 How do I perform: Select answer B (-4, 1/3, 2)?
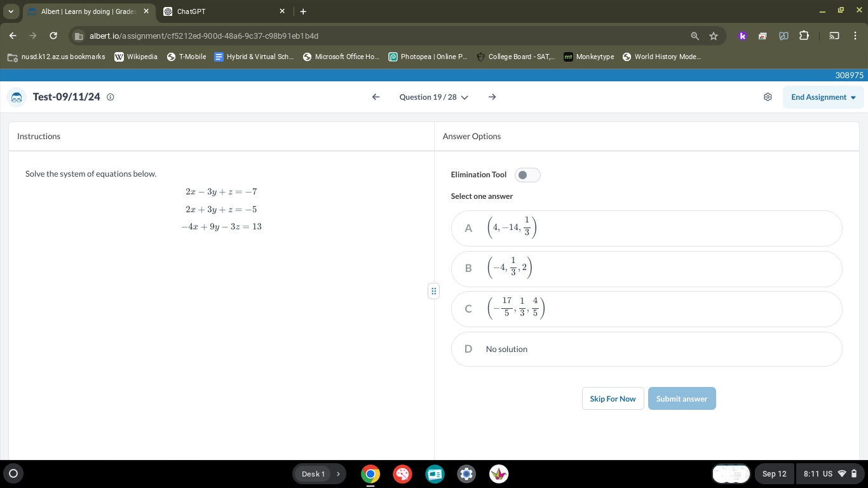(646, 269)
